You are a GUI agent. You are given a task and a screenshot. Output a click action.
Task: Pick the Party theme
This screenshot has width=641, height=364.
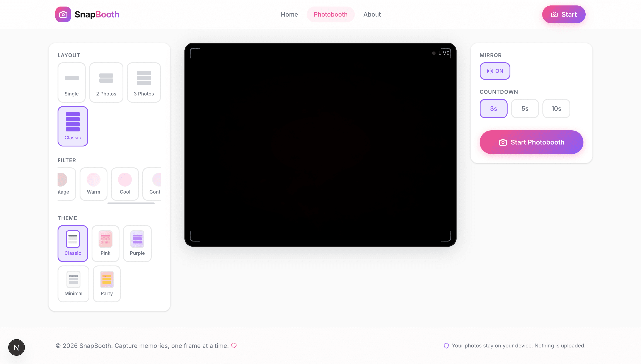point(107,284)
